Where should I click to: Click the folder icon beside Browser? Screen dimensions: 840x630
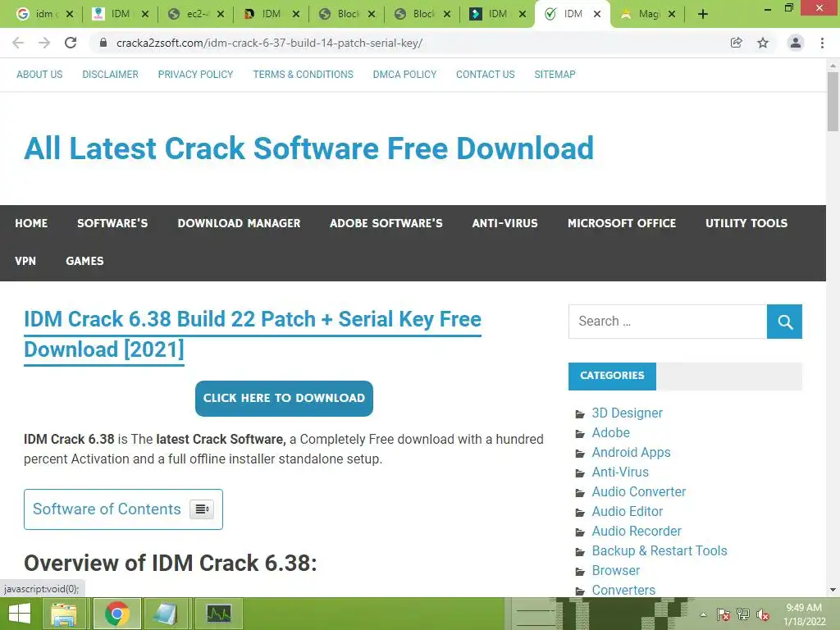pyautogui.click(x=580, y=572)
